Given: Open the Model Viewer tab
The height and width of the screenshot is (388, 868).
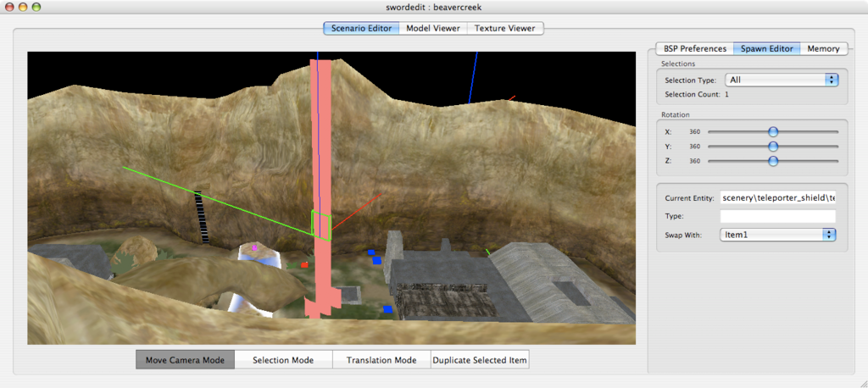Looking at the screenshot, I should coord(433,28).
